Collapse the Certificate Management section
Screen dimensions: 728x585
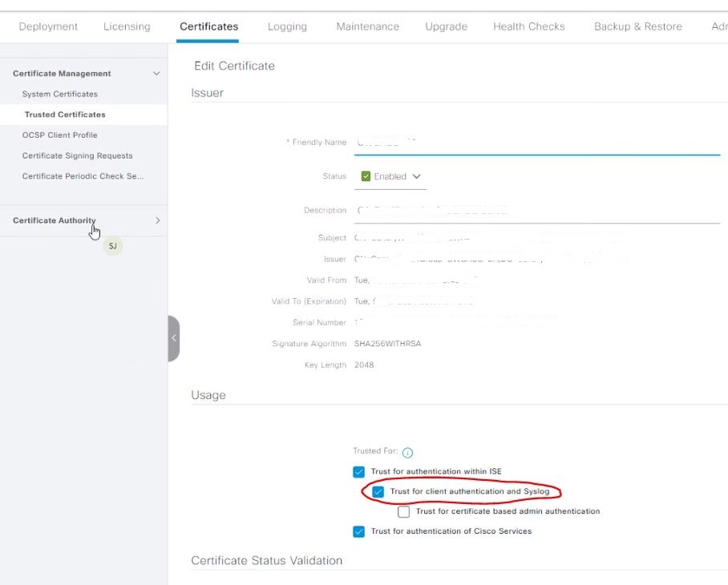pos(156,74)
